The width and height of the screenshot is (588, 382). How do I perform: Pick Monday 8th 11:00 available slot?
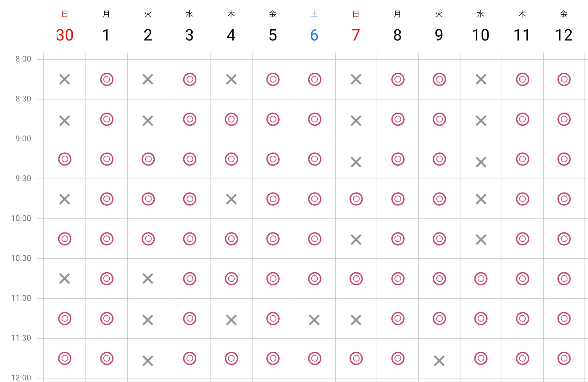398,319
